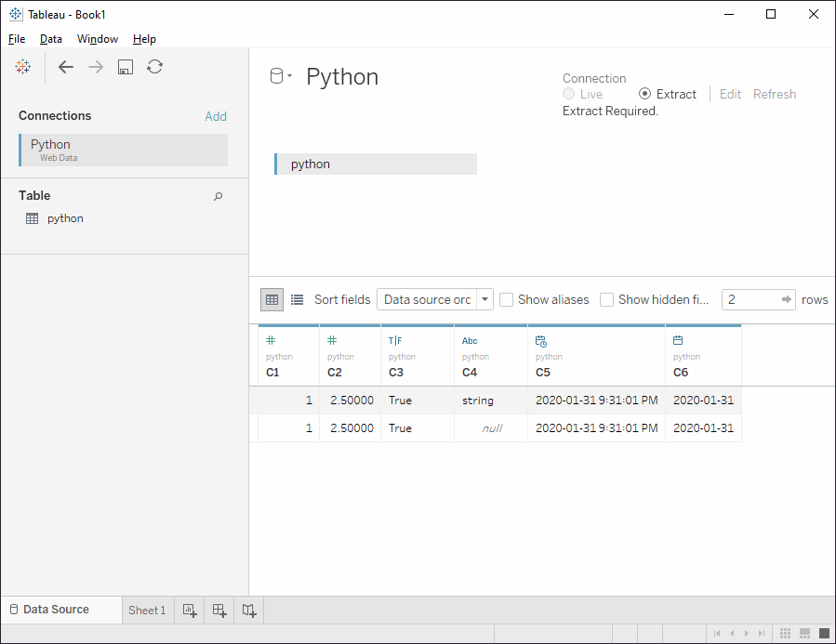Go to last sheet navigation icon
The image size is (836, 644).
(x=762, y=634)
